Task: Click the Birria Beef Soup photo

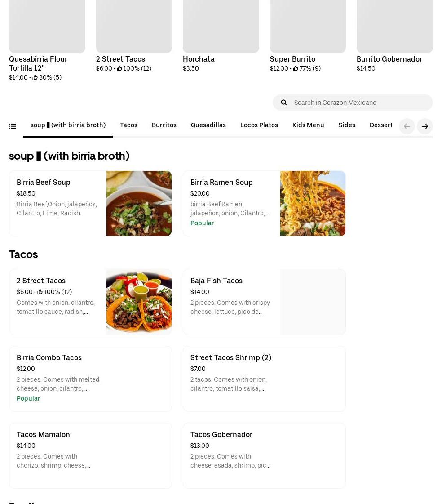Action: click(x=139, y=204)
